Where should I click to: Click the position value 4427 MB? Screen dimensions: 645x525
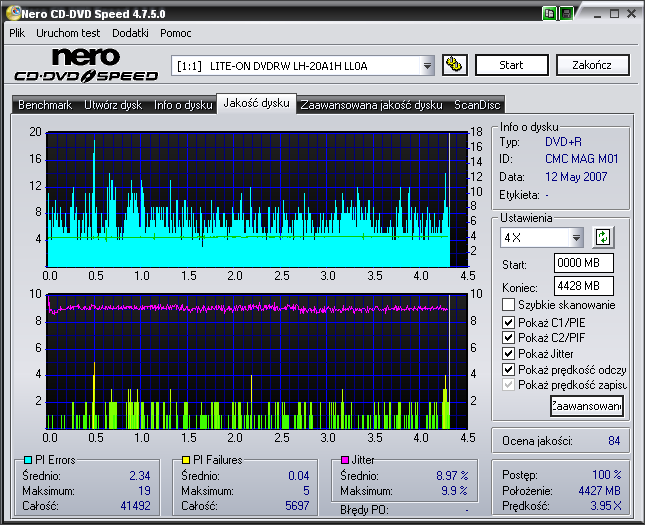point(599,491)
